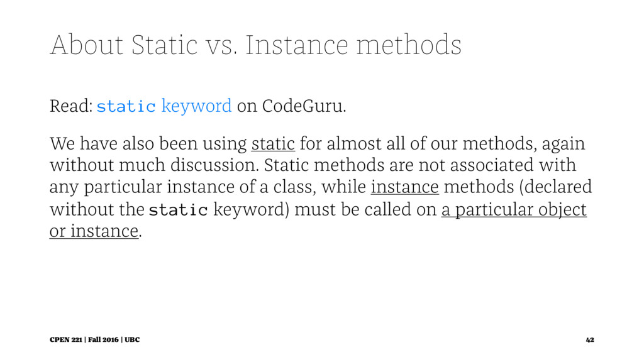Click "Fall 2016" in the footer

click(x=103, y=340)
